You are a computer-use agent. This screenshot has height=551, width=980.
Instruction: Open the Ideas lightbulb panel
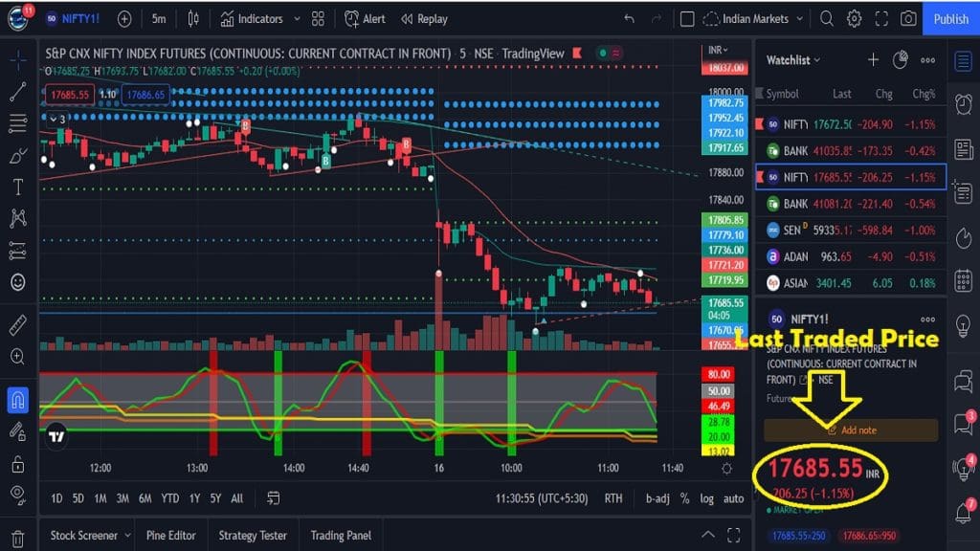(x=963, y=325)
